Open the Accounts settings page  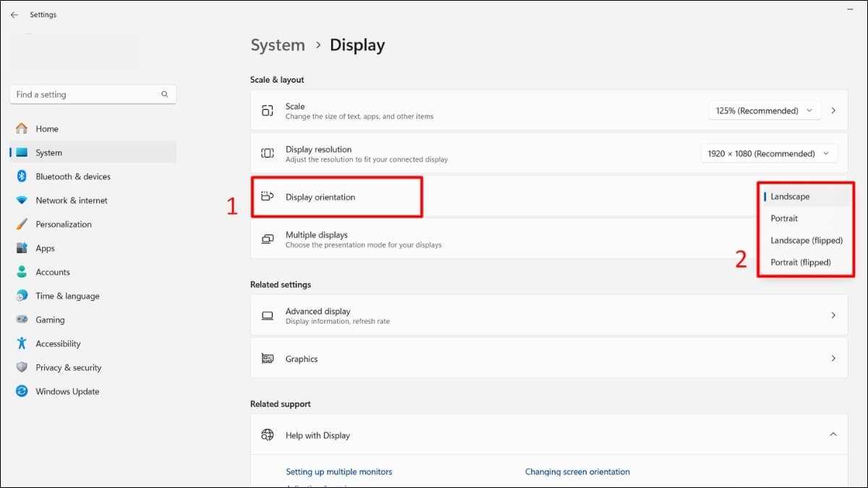[x=93, y=272]
